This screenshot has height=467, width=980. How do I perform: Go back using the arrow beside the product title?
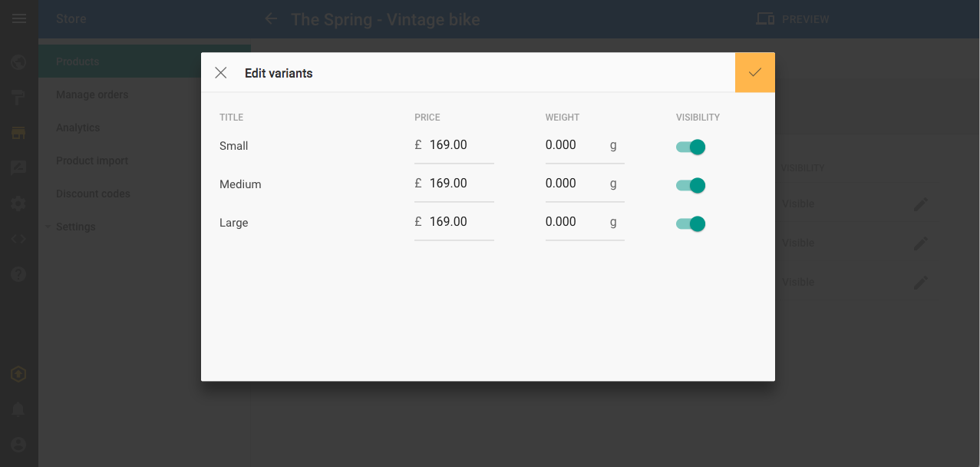(x=271, y=18)
